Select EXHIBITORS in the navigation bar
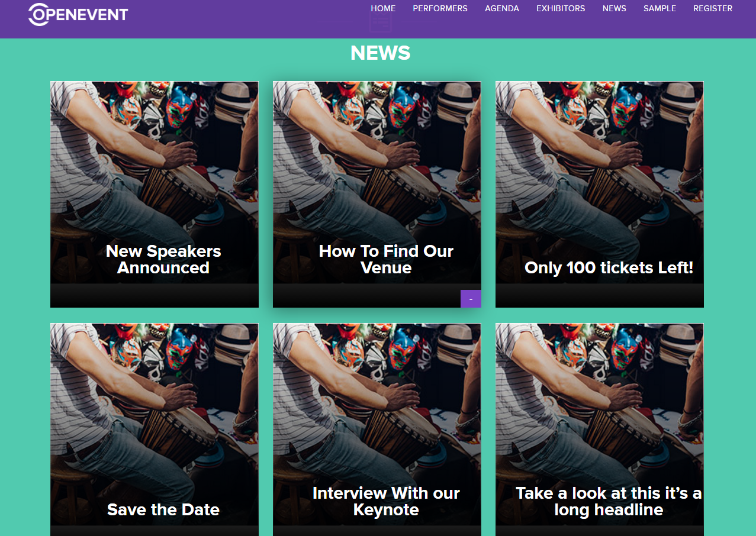The width and height of the screenshot is (756, 536). point(561,8)
